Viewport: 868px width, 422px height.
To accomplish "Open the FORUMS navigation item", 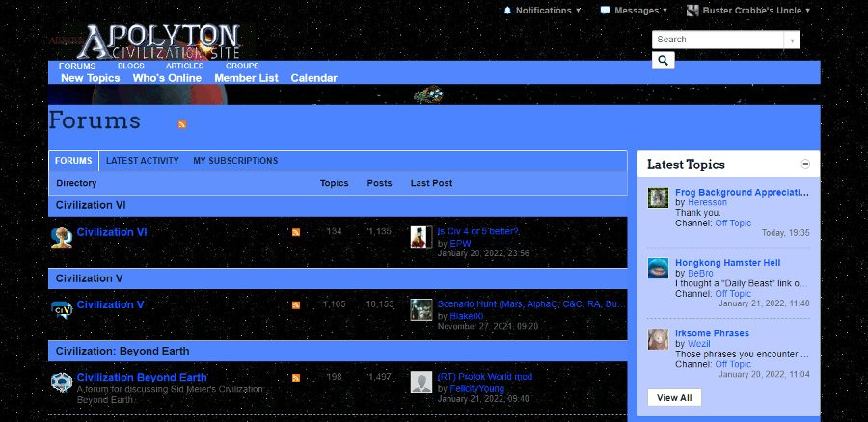I will 77,66.
